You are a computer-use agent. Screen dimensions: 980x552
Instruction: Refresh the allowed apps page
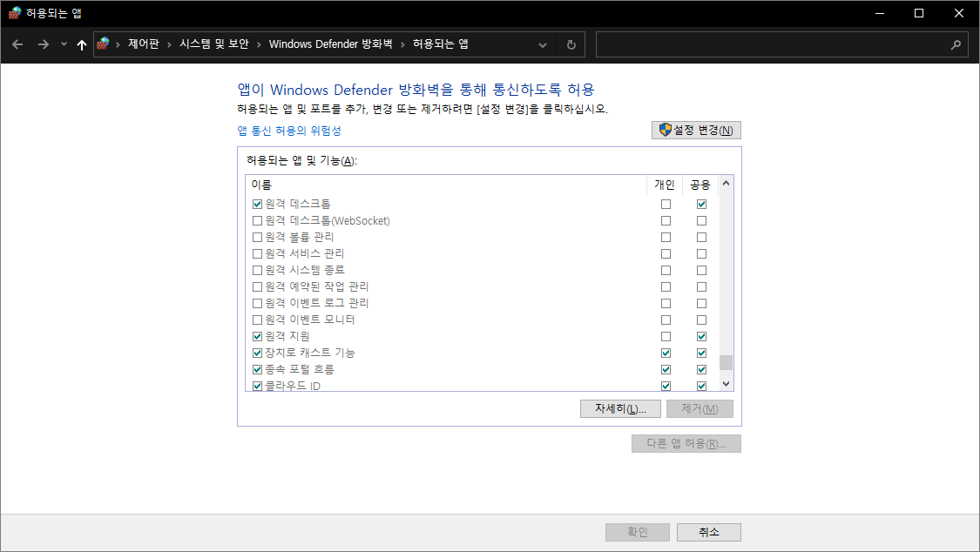click(571, 44)
